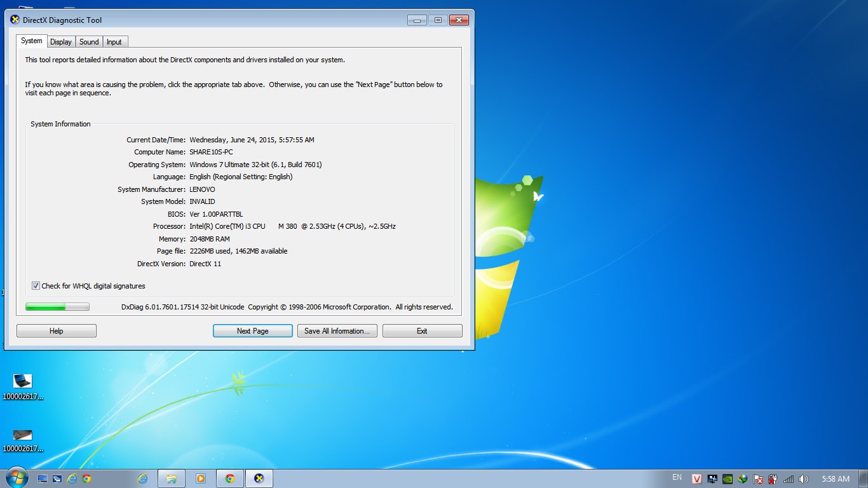Viewport: 868px width, 488px height.
Task: Click Show Desktop quick launch icon
Action: [43, 478]
